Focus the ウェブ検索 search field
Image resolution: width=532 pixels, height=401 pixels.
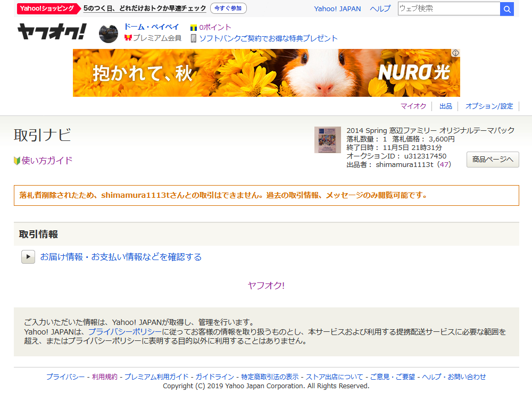point(449,9)
